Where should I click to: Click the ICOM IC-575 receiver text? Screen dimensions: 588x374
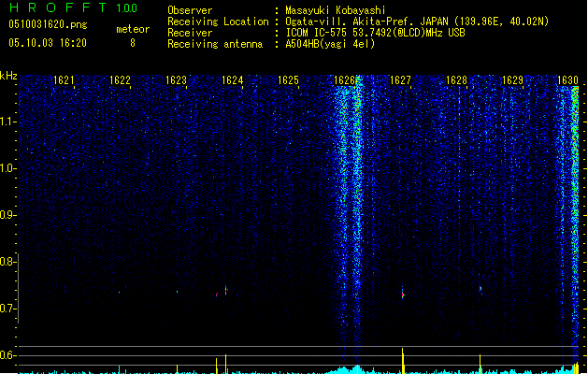click(x=375, y=33)
